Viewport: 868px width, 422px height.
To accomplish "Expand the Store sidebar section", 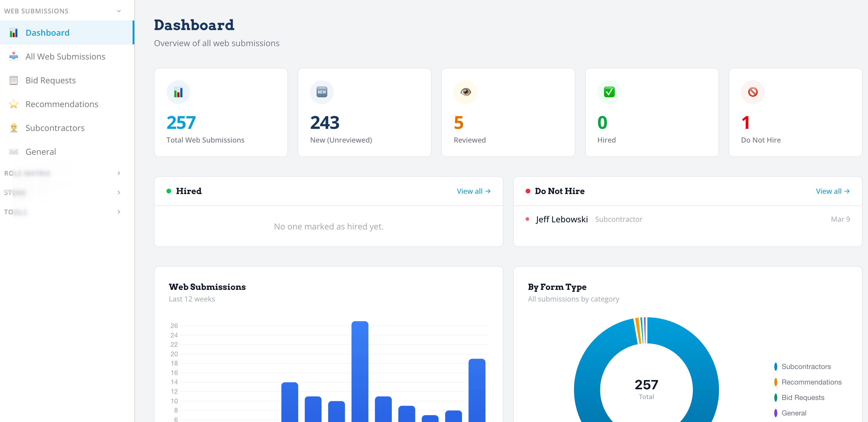I will [119, 192].
